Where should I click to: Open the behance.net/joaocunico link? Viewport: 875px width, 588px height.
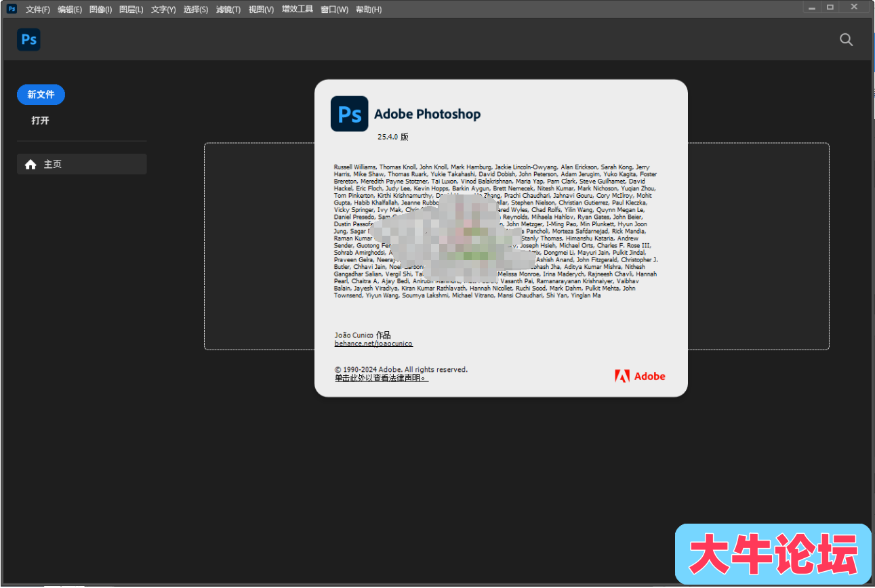[x=373, y=343]
